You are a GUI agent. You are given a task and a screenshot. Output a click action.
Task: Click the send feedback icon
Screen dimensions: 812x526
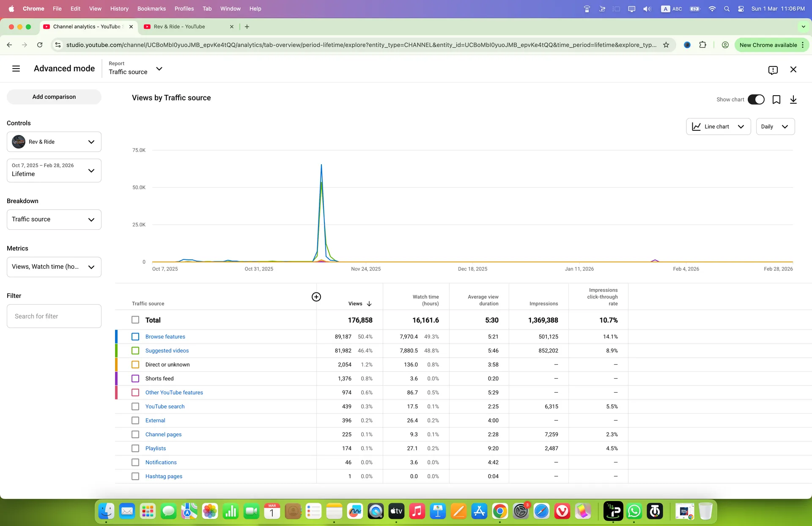(x=773, y=70)
